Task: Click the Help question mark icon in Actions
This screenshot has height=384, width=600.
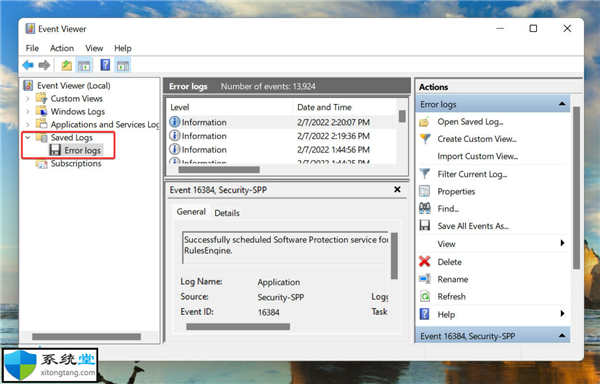Action: [x=425, y=314]
